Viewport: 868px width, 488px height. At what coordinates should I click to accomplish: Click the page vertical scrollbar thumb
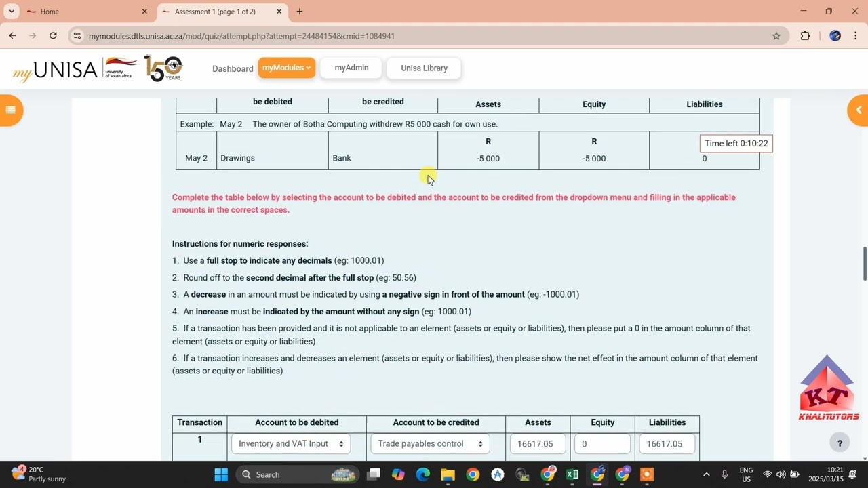tap(865, 264)
